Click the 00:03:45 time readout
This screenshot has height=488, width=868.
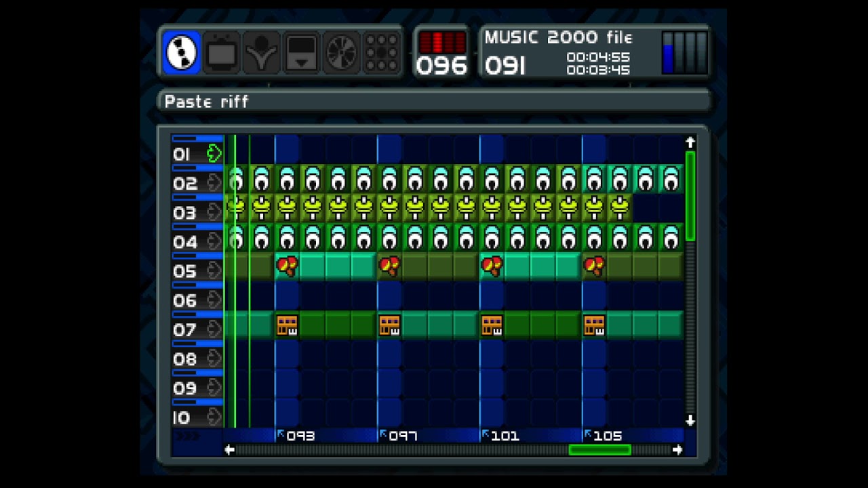[598, 70]
